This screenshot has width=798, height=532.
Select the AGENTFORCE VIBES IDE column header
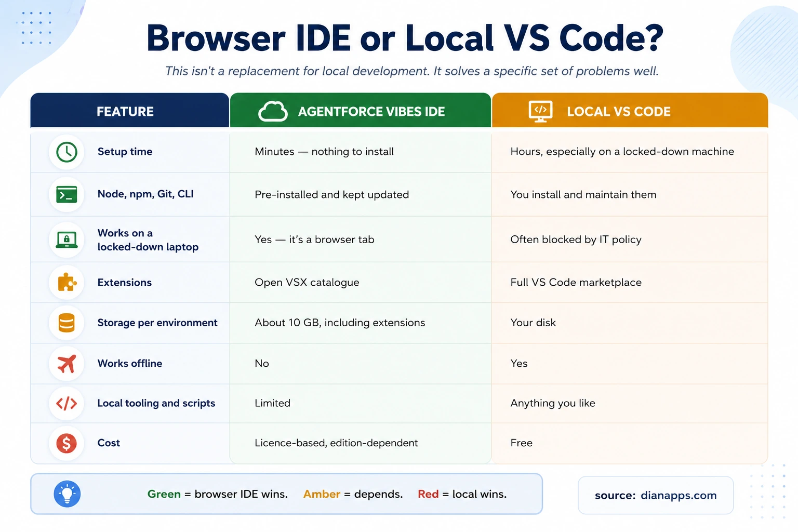tap(361, 110)
